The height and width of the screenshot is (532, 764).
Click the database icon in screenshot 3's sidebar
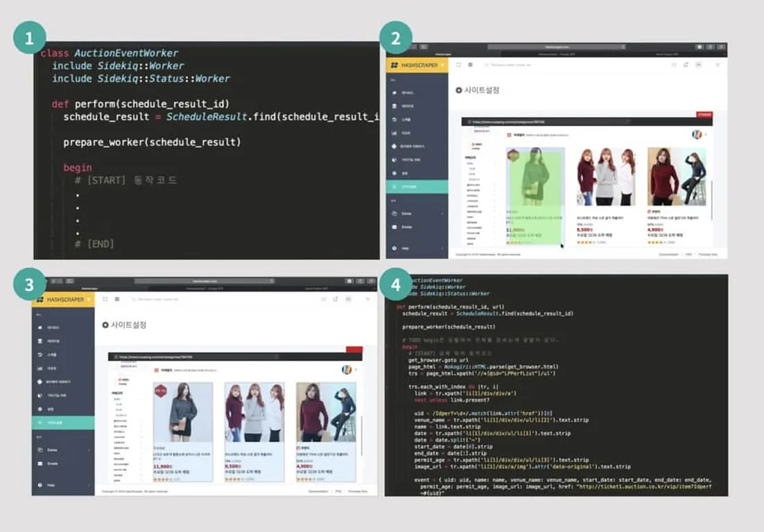point(40,341)
